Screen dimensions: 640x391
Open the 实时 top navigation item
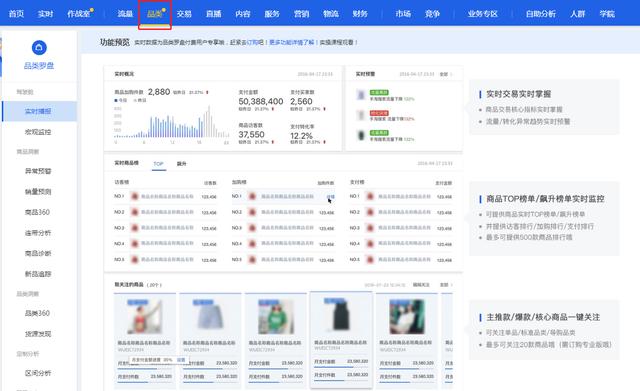point(45,14)
